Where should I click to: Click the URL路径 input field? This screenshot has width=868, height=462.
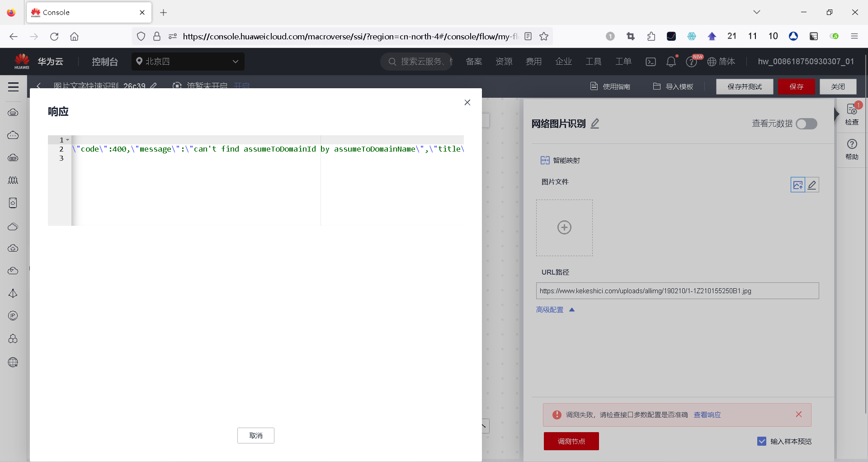point(677,291)
